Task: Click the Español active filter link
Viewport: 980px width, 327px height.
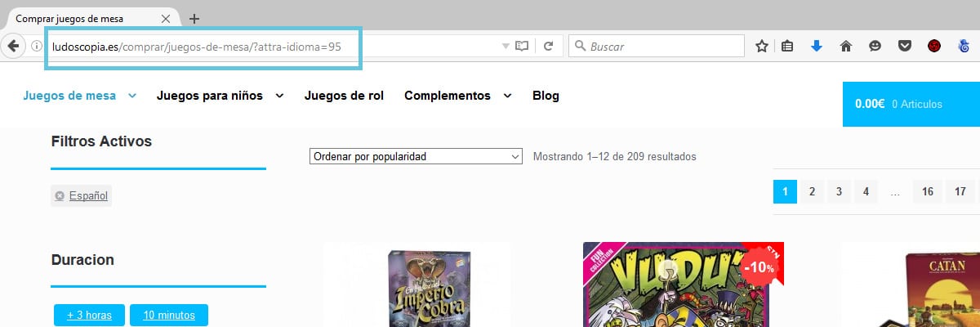Action: coord(88,196)
